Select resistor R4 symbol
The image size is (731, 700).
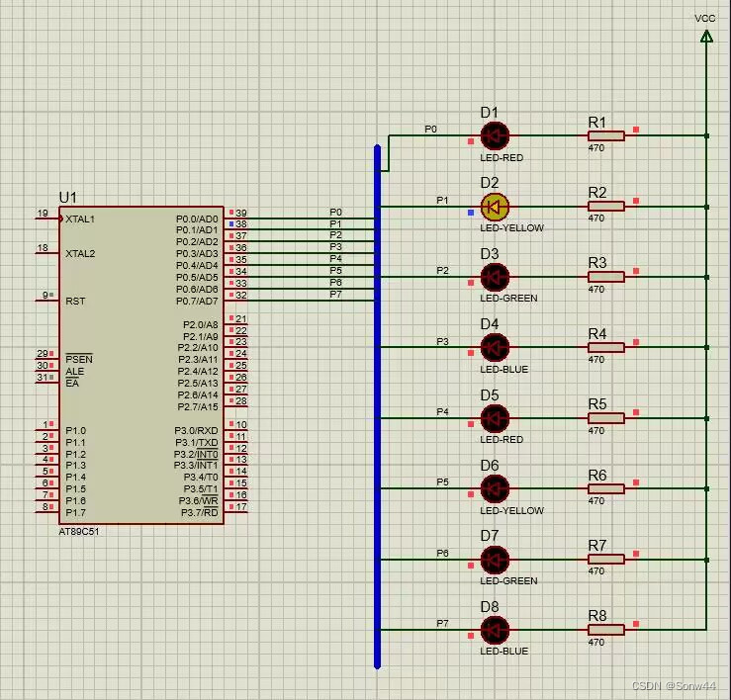point(606,347)
